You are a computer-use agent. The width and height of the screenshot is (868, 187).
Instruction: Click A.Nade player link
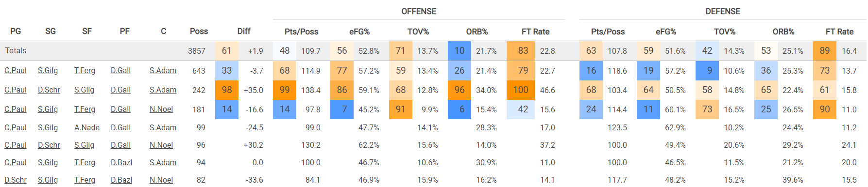coord(87,128)
